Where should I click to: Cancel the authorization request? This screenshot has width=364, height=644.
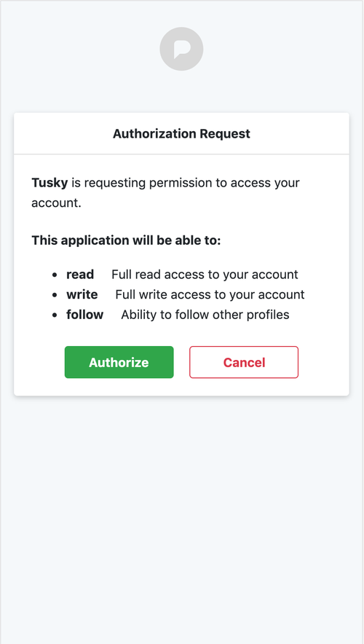click(x=244, y=362)
